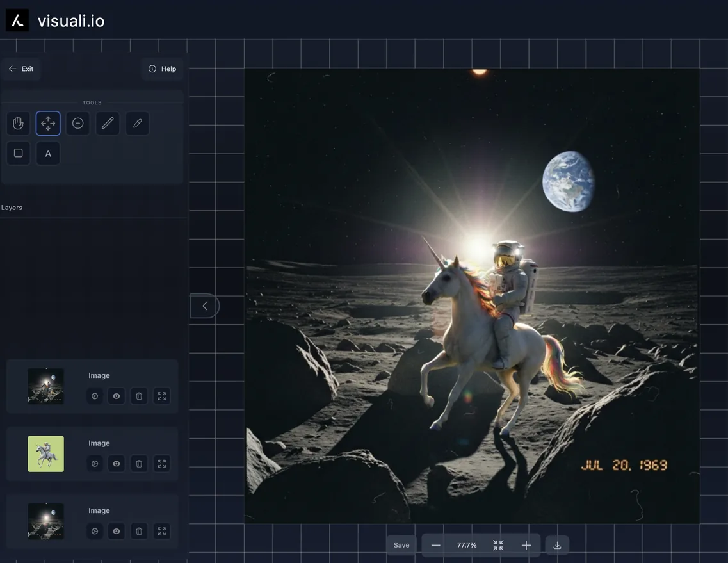Open the download/export icon in bottom bar
This screenshot has width=728, height=563.
click(x=556, y=544)
